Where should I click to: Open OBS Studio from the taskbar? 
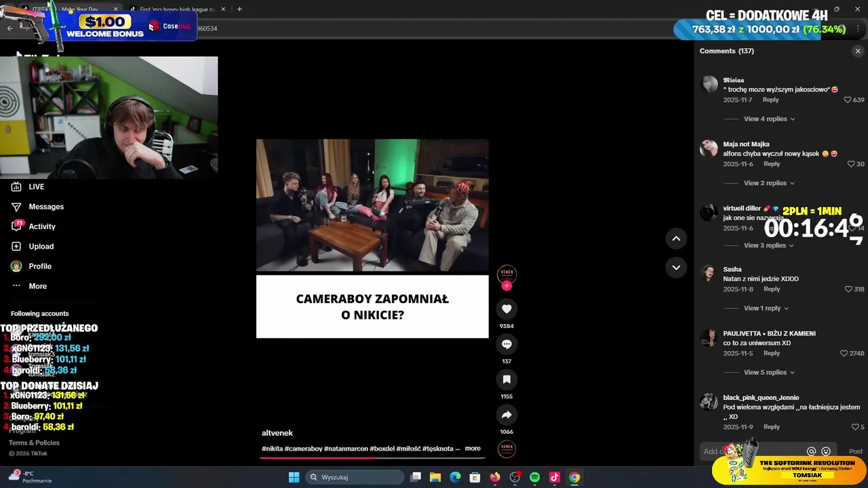pyautogui.click(x=515, y=477)
